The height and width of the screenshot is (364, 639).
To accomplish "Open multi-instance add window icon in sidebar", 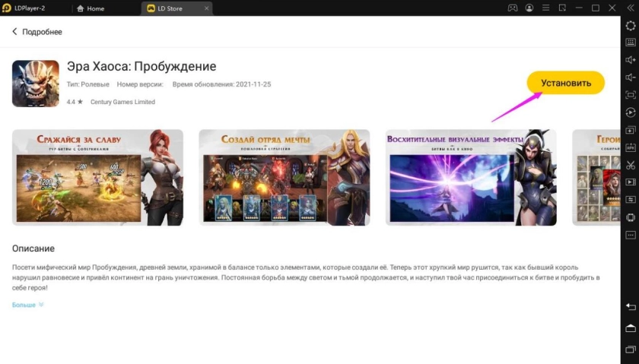I will tap(631, 130).
